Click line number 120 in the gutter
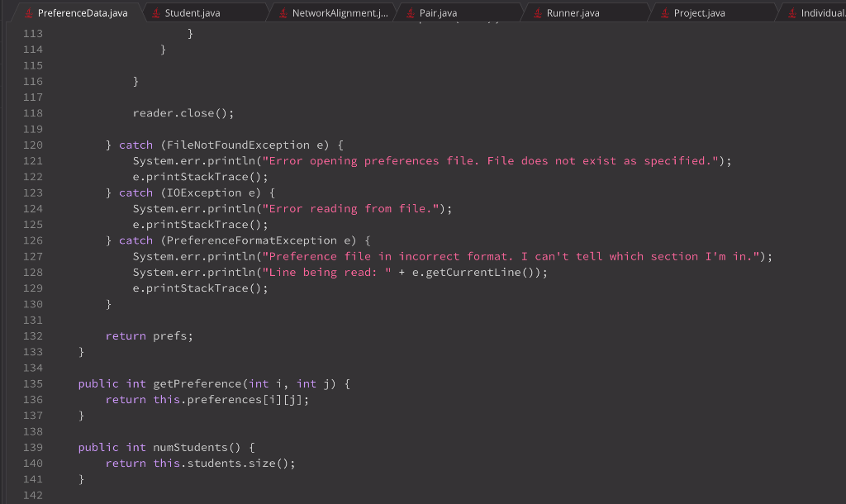 pos(33,145)
